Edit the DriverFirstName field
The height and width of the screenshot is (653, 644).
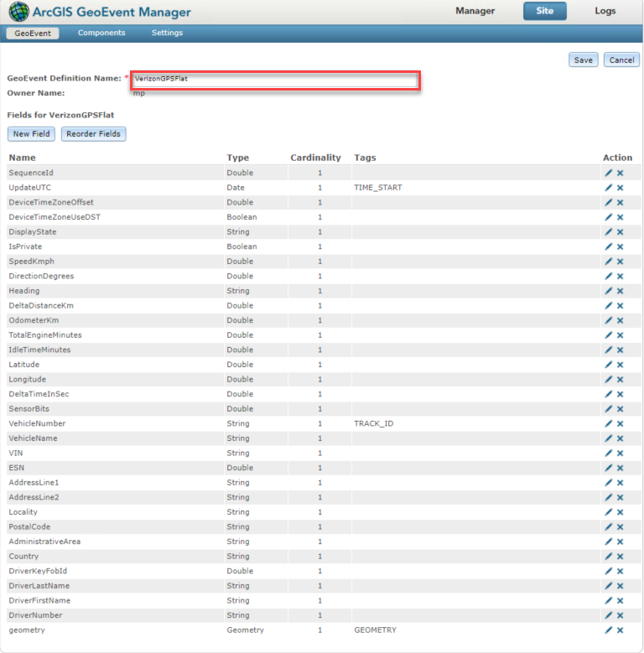click(609, 600)
